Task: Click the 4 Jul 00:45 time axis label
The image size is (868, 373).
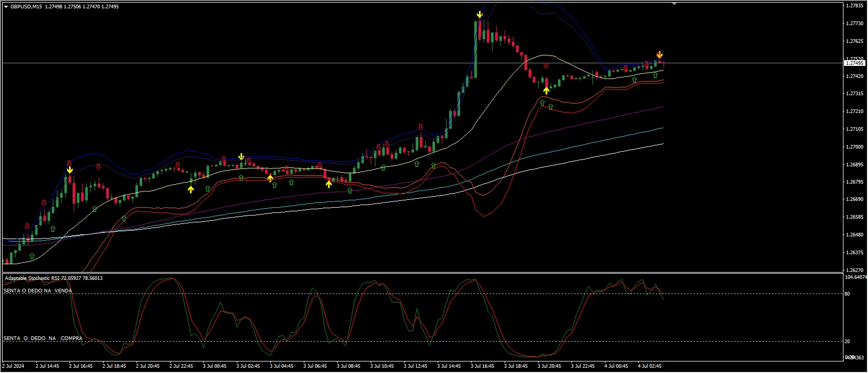Action: pos(616,366)
